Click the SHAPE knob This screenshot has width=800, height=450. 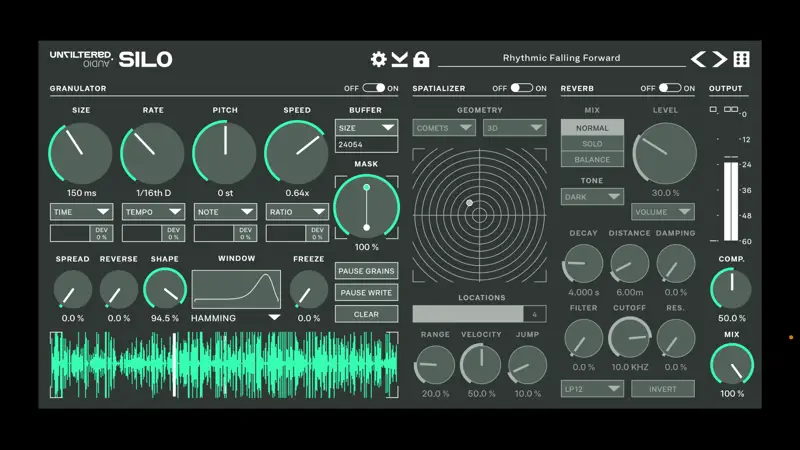tap(165, 289)
